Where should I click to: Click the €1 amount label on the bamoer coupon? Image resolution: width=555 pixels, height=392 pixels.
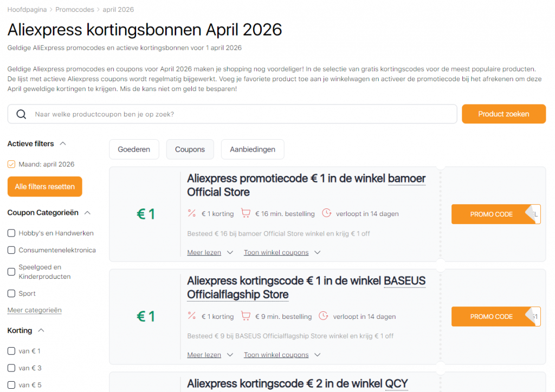coord(145,213)
